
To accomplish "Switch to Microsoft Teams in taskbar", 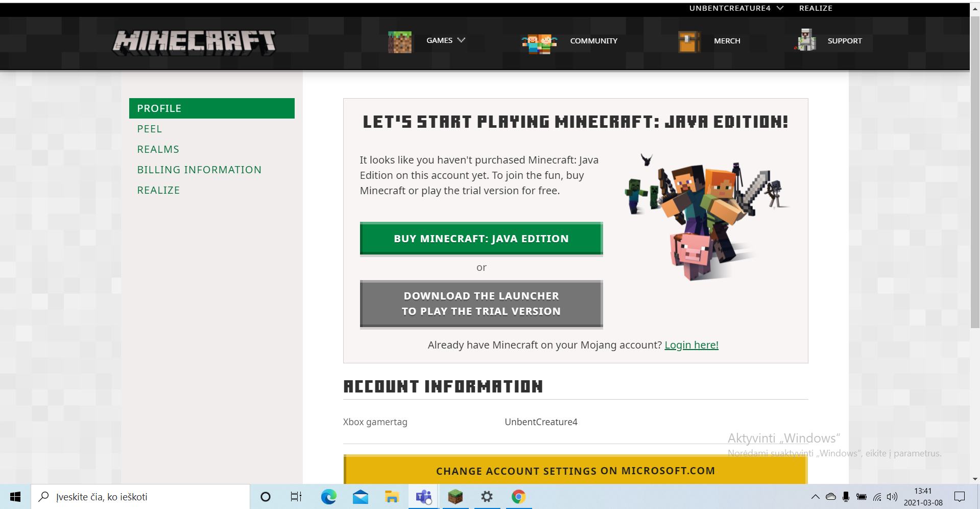I will coord(424,497).
